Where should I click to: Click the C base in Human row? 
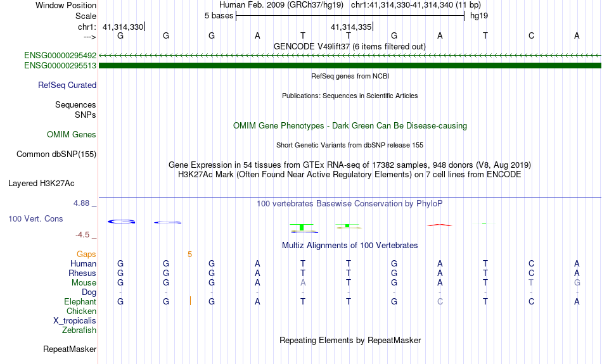[532, 263]
